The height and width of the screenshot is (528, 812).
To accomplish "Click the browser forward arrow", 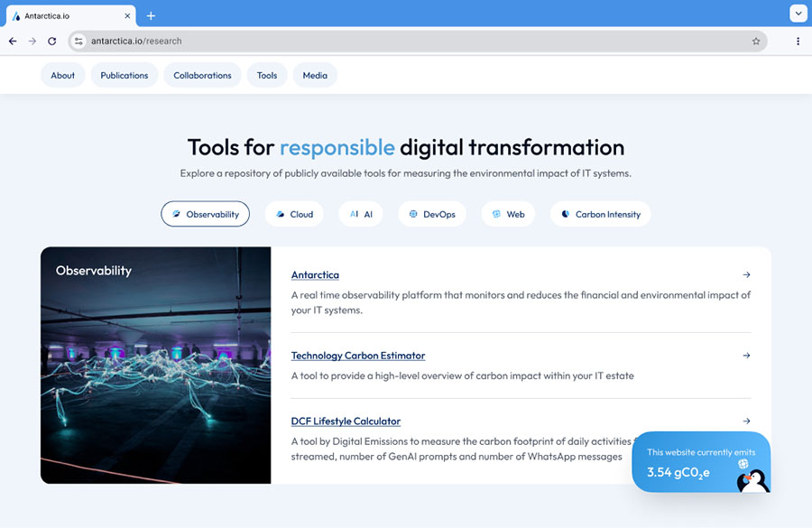I will 32,41.
